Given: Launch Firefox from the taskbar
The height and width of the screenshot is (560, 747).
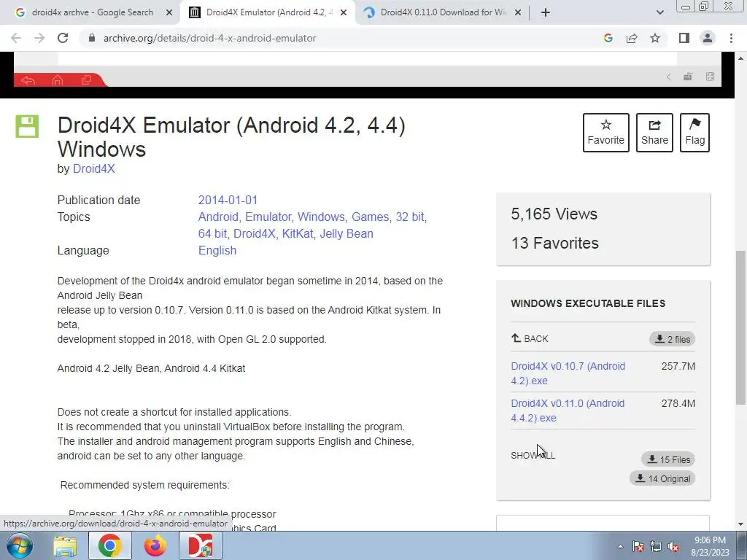Looking at the screenshot, I should [155, 545].
